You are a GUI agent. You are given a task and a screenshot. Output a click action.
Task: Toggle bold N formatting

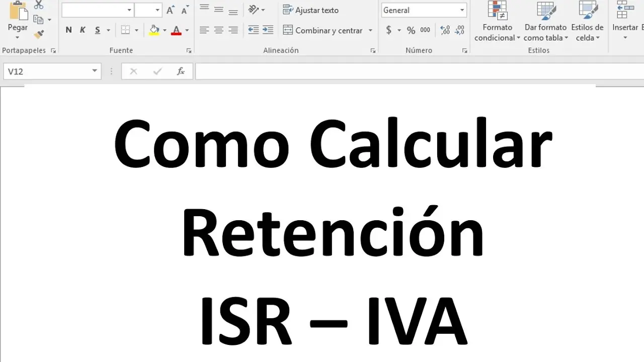tap(69, 30)
